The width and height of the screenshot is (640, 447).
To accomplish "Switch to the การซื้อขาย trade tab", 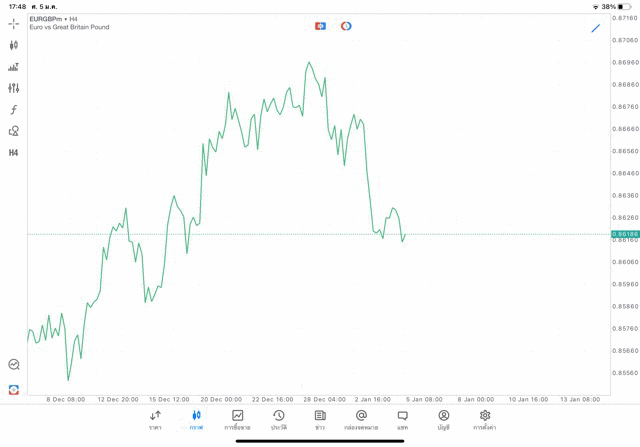I will tap(237, 420).
